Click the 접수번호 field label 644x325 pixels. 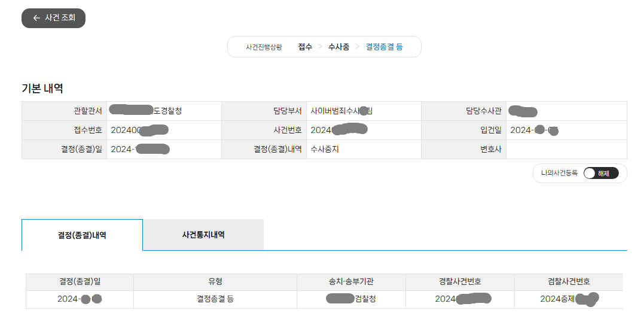pyautogui.click(x=88, y=130)
